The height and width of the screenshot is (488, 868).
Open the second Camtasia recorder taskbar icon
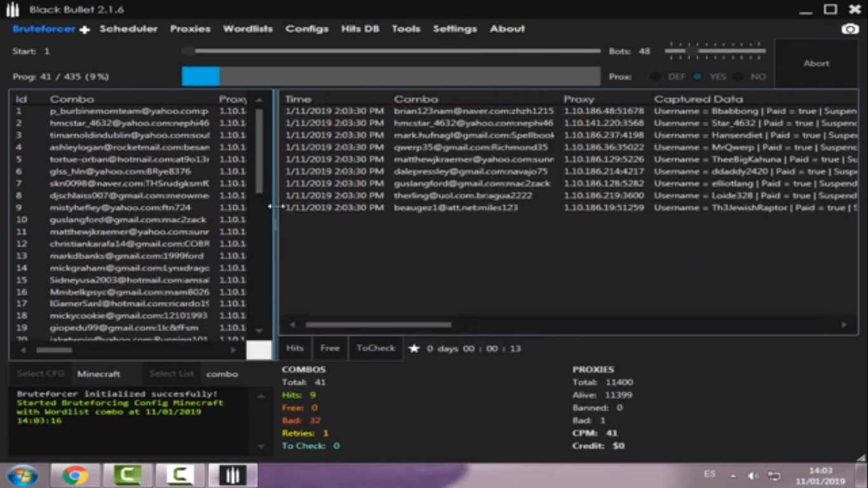(180, 475)
